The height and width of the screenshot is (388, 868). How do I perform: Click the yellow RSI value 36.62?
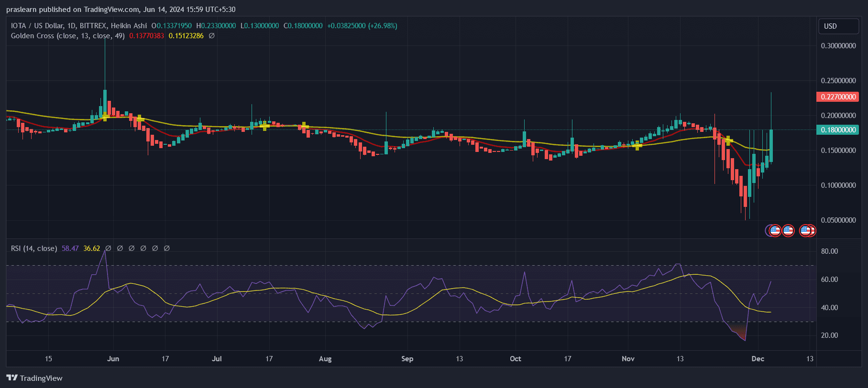point(92,248)
